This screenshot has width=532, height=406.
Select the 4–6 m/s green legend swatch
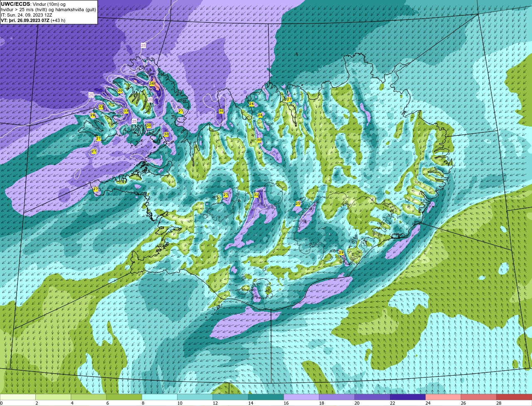(89, 397)
